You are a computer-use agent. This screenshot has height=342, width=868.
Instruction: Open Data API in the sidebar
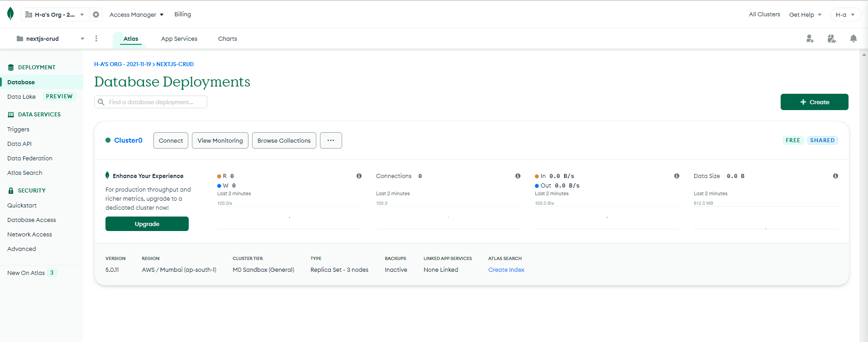pos(19,144)
